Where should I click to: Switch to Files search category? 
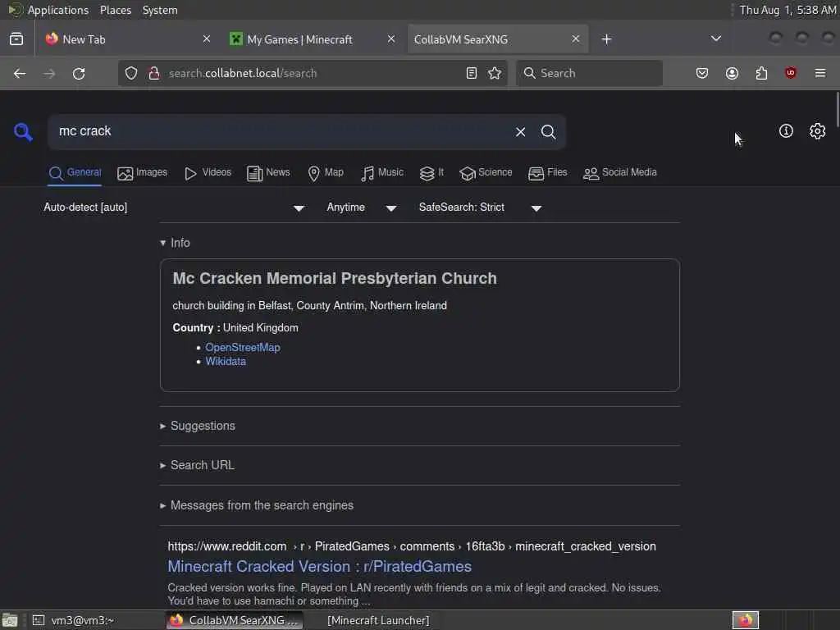tap(547, 172)
